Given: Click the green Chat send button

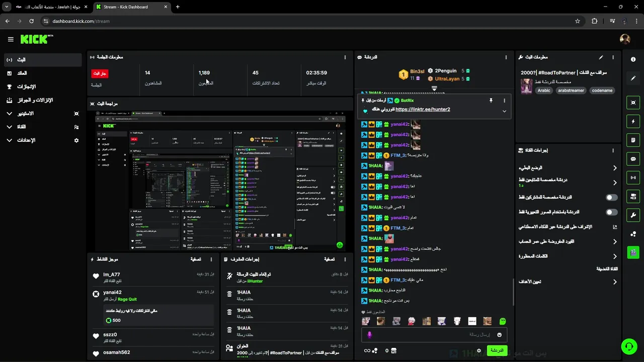Looking at the screenshot, I should pos(497,350).
